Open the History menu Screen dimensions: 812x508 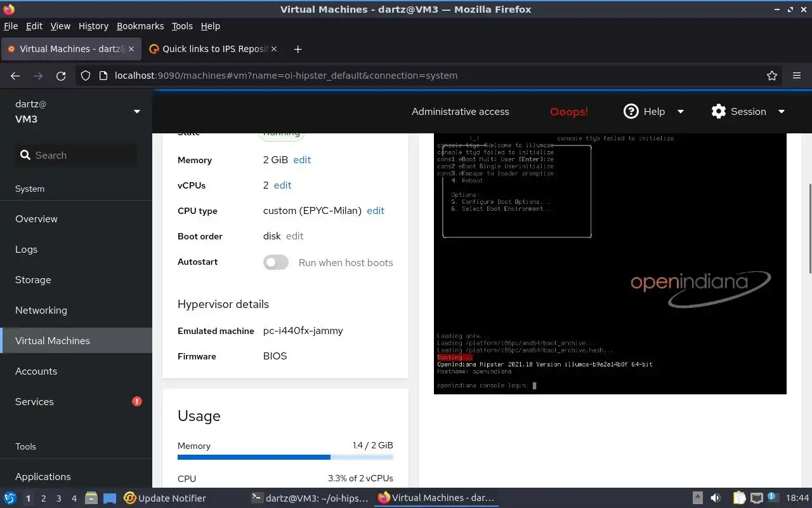coord(93,26)
